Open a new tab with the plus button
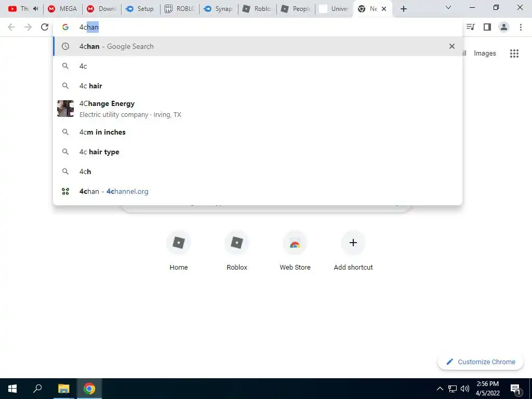 (x=403, y=9)
